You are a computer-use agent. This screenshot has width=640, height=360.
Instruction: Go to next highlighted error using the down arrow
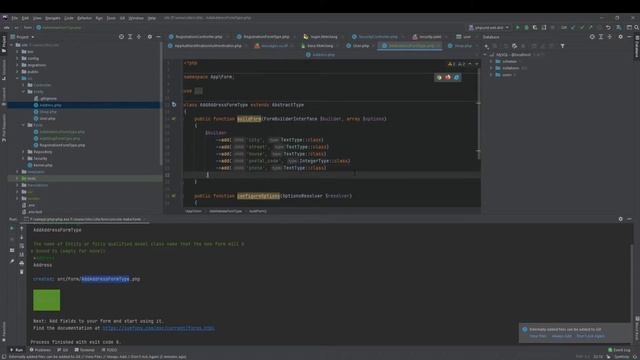point(476,64)
